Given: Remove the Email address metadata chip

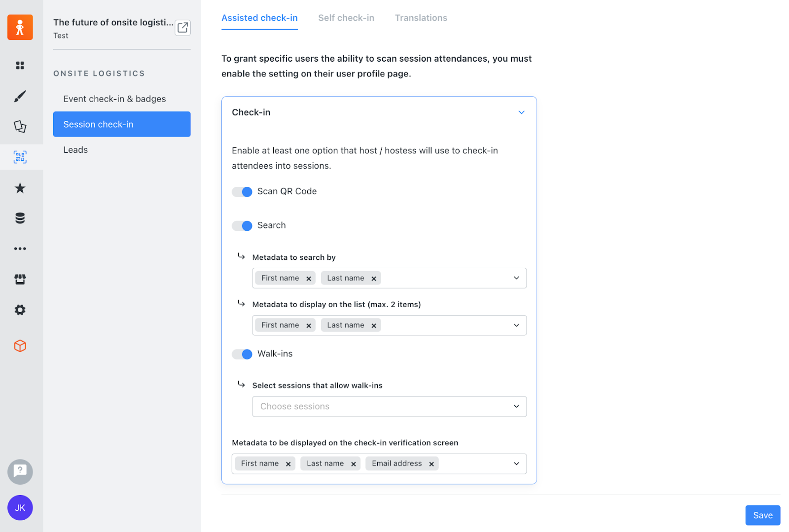Looking at the screenshot, I should [431, 463].
